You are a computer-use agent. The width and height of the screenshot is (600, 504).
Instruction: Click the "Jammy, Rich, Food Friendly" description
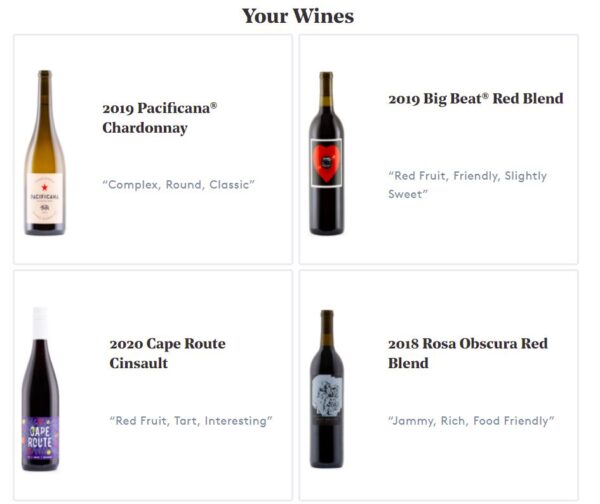click(x=471, y=421)
